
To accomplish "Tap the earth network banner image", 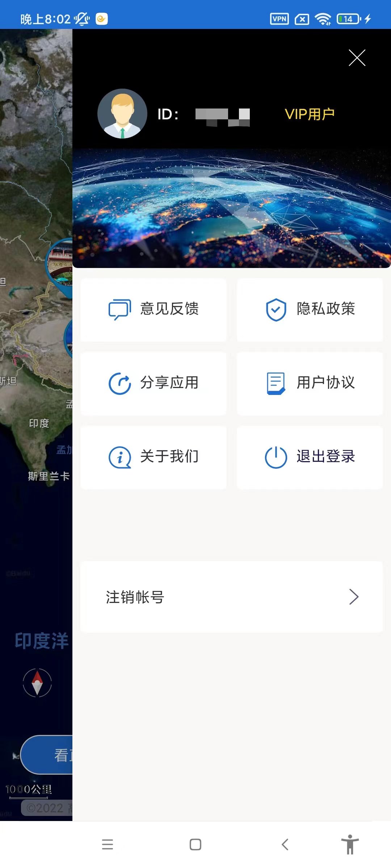I will pos(232,208).
